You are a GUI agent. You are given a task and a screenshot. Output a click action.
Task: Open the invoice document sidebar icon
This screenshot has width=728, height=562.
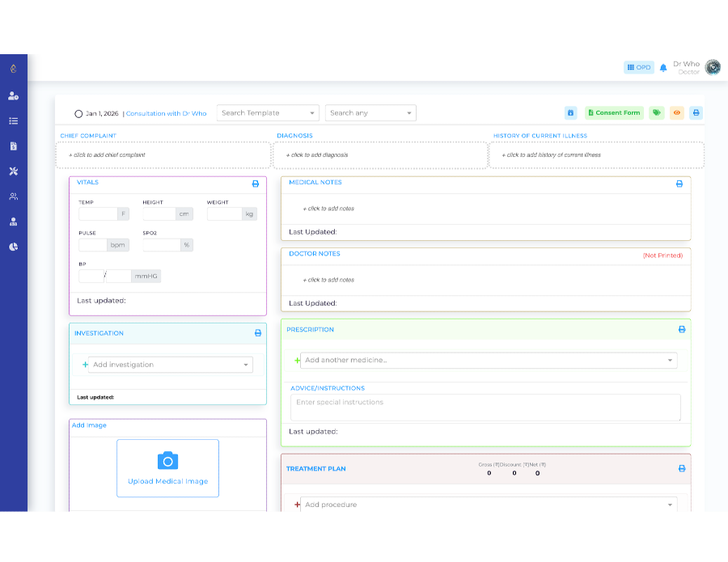tap(14, 146)
